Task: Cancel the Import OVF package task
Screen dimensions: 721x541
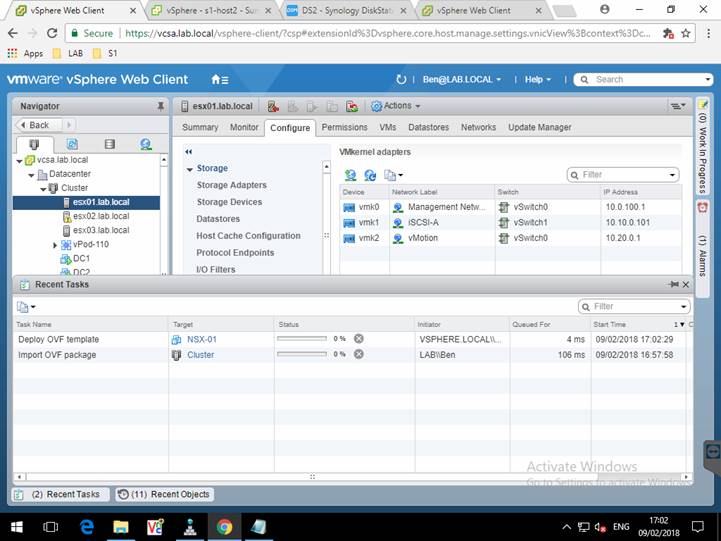Action: [359, 354]
